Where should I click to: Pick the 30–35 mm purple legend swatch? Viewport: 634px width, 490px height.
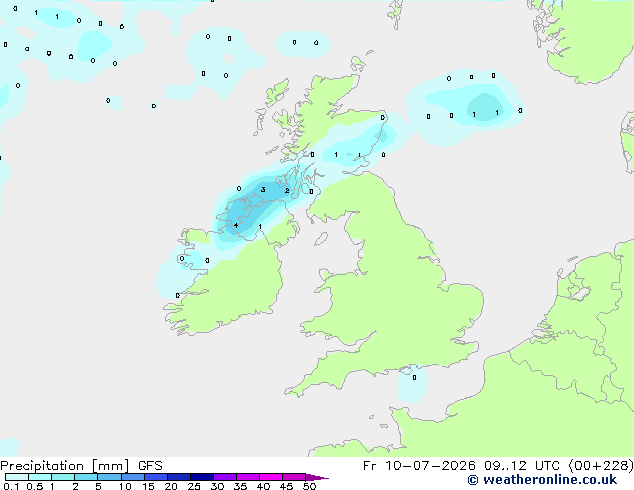pyautogui.click(x=225, y=477)
